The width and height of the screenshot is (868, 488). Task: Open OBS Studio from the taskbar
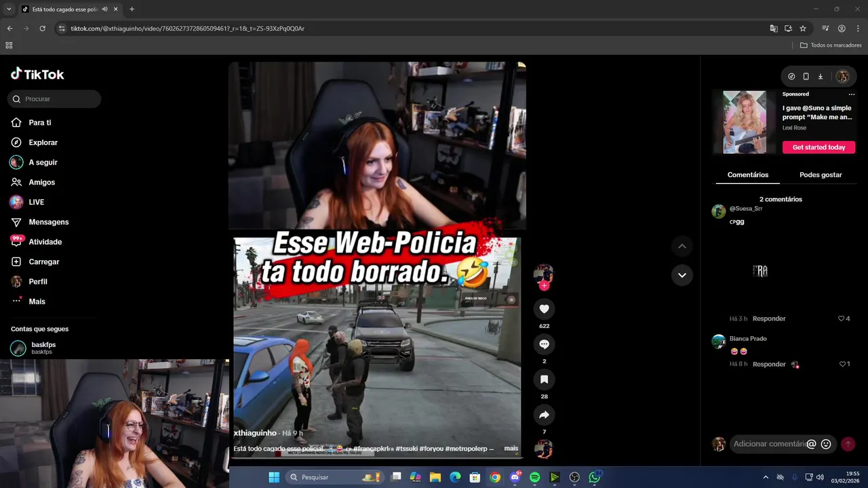pyautogui.click(x=574, y=477)
